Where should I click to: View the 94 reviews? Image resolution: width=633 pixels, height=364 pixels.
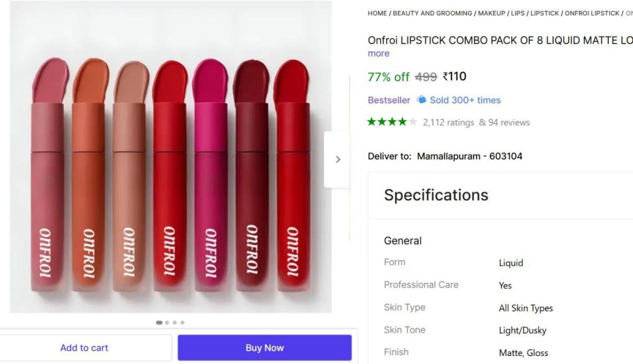pyautogui.click(x=505, y=122)
